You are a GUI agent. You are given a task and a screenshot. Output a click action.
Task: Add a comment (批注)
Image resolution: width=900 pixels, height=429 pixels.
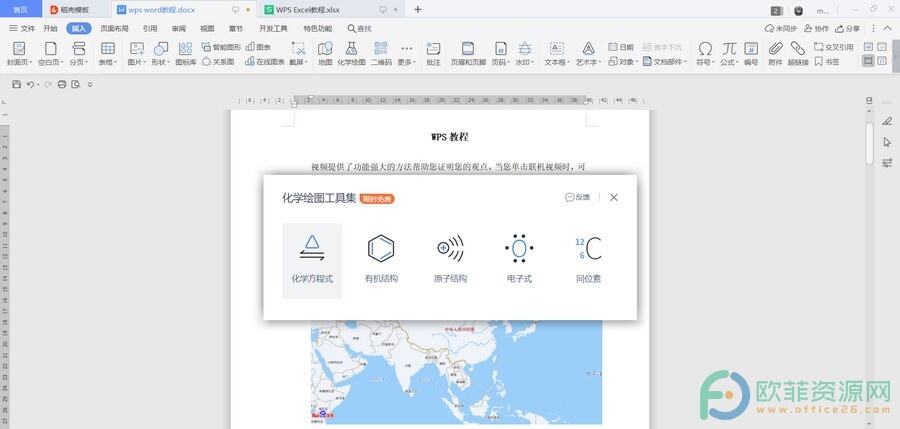pos(433,53)
